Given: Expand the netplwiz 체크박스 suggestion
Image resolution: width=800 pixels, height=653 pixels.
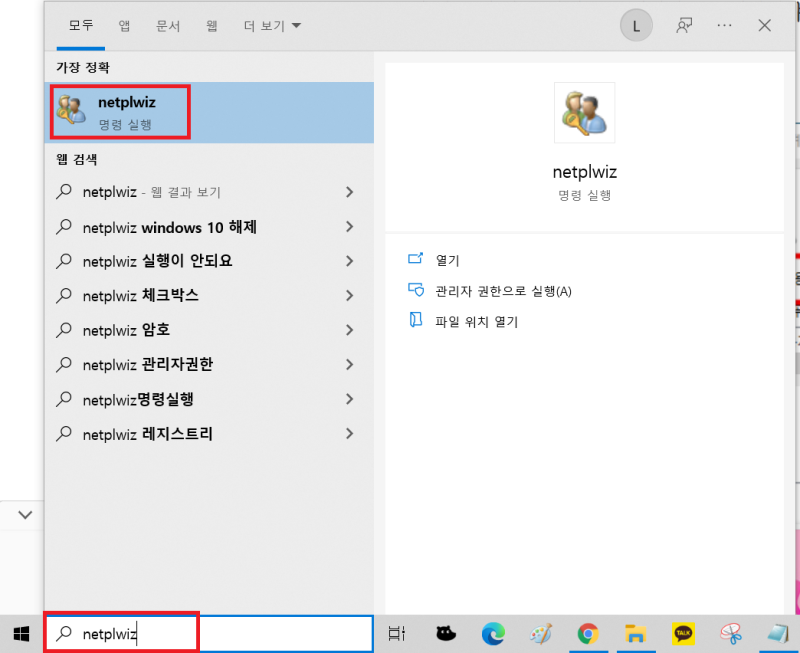Looking at the screenshot, I should 348,295.
